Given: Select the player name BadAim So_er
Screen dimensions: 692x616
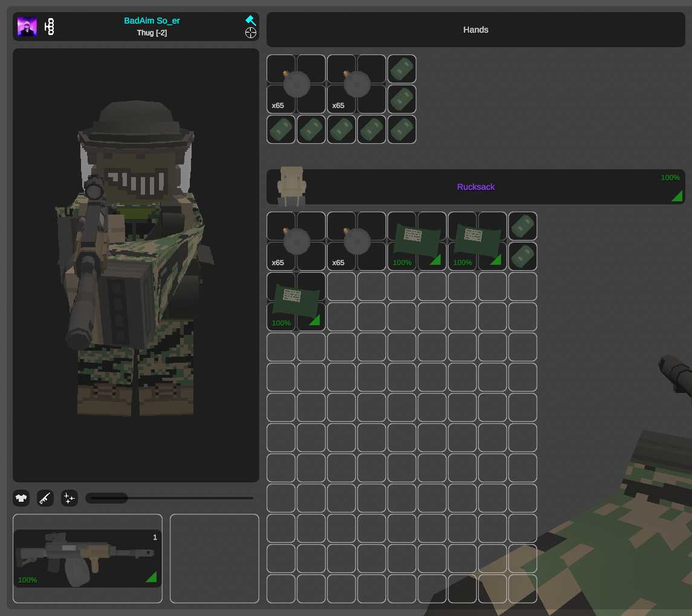Looking at the screenshot, I should [152, 21].
